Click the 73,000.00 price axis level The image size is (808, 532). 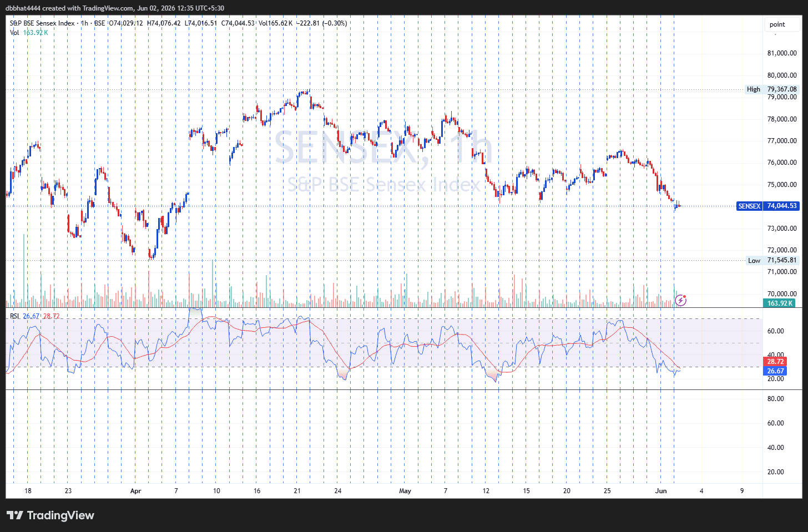point(782,229)
